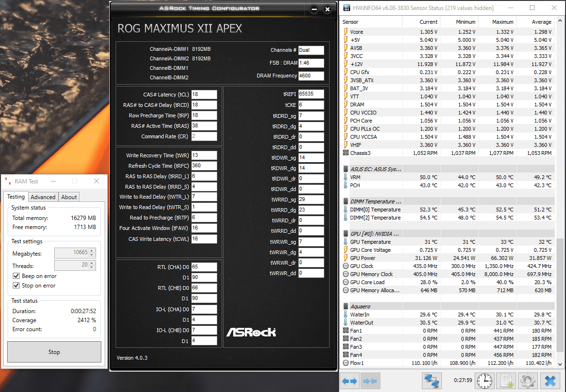Click tRDWR_sg value field
Screen dimensions: 566x392
pyautogui.click(x=311, y=158)
